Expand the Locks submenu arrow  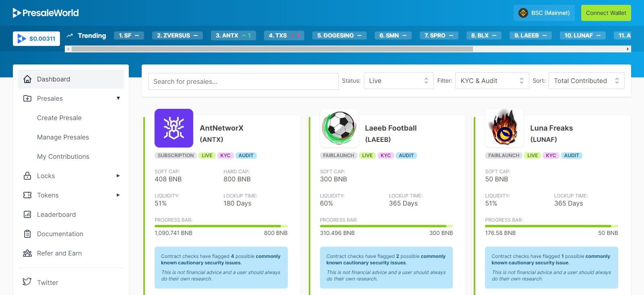coord(118,176)
